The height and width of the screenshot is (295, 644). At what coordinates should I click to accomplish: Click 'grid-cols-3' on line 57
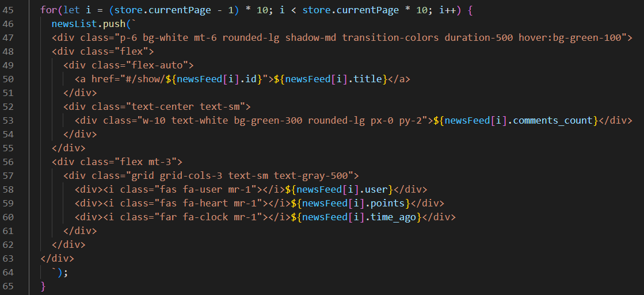point(192,175)
